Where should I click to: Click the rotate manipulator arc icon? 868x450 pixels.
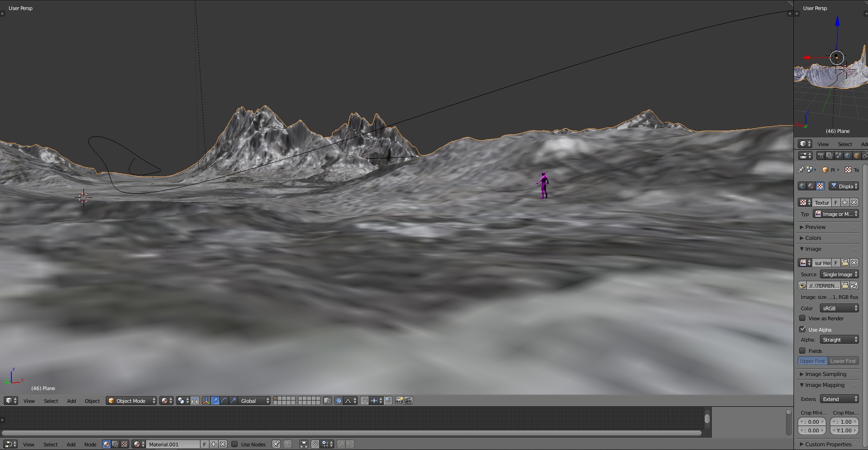(x=224, y=401)
